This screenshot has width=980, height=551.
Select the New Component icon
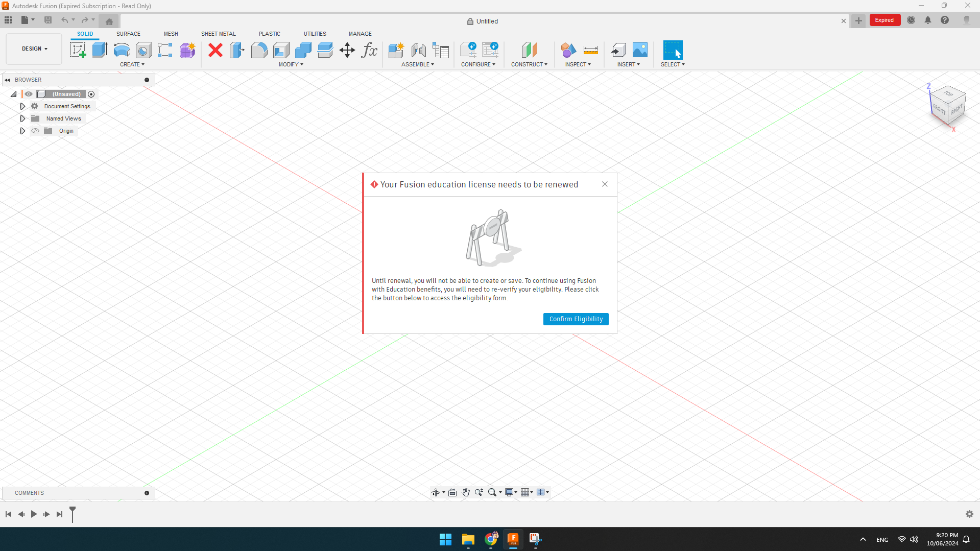(x=396, y=50)
